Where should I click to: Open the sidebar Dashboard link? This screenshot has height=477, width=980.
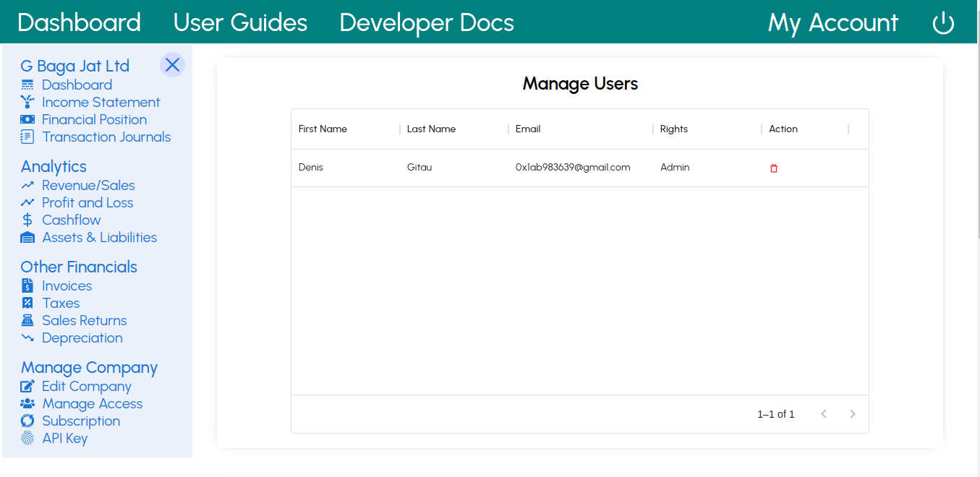point(77,85)
